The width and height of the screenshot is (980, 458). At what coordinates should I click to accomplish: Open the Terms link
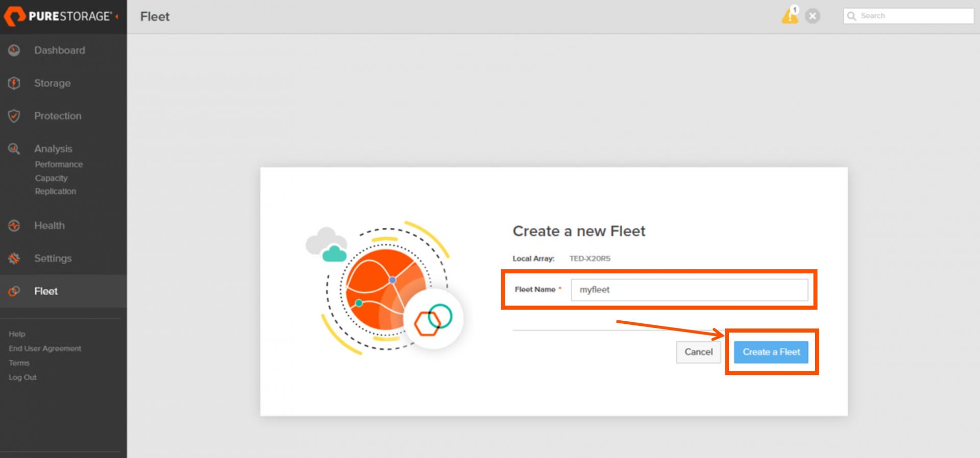coord(19,363)
